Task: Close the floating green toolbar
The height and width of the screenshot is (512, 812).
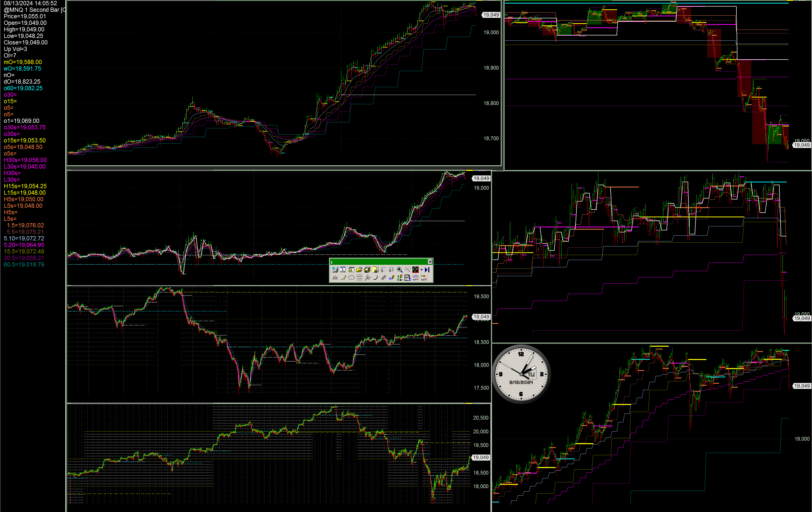Action: [x=430, y=262]
